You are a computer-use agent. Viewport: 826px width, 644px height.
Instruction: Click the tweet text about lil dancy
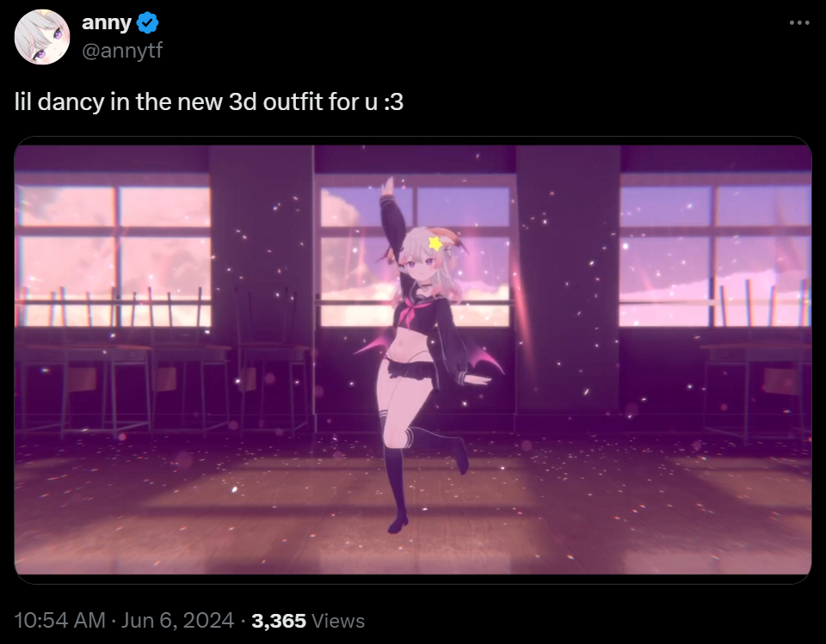pyautogui.click(x=208, y=101)
